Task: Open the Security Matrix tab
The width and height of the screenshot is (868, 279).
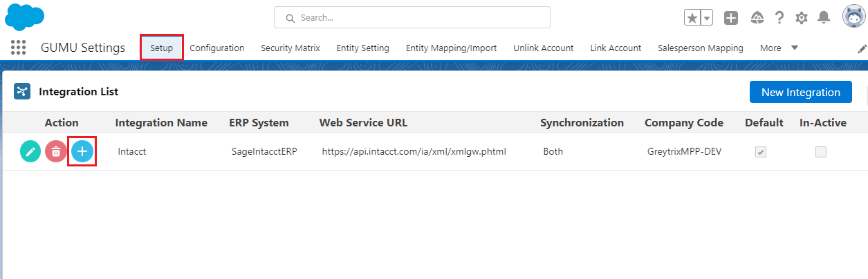Action: click(290, 48)
